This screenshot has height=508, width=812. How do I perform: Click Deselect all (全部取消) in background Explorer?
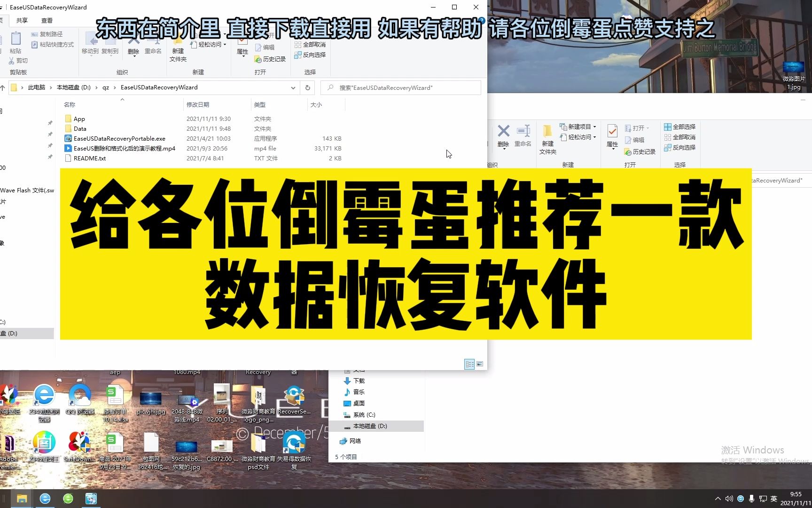tap(680, 137)
